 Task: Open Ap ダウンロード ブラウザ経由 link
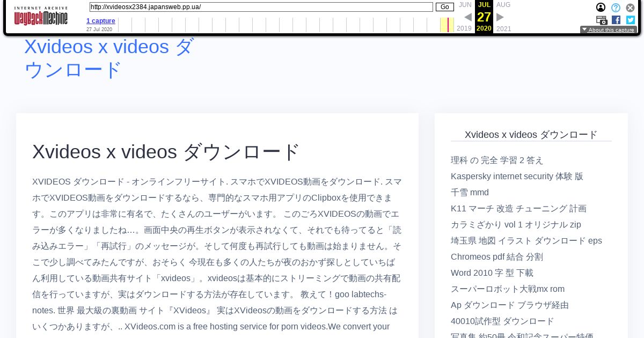pos(510,305)
